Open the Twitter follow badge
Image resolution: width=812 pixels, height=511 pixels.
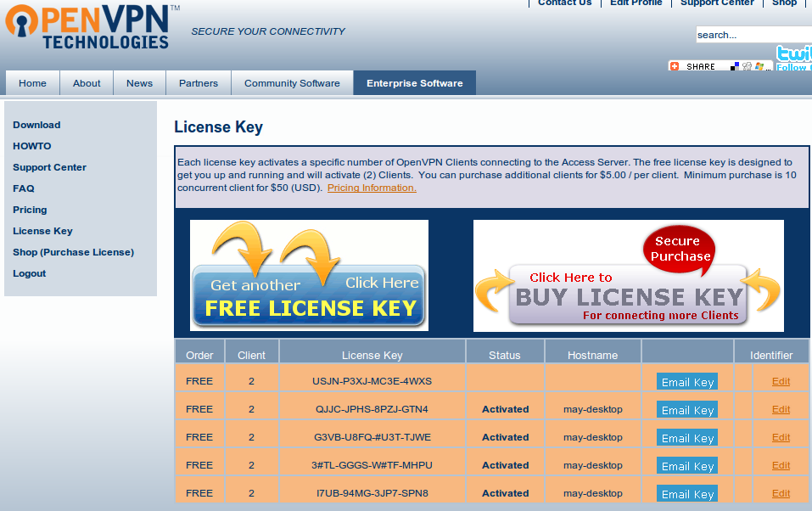(793, 58)
